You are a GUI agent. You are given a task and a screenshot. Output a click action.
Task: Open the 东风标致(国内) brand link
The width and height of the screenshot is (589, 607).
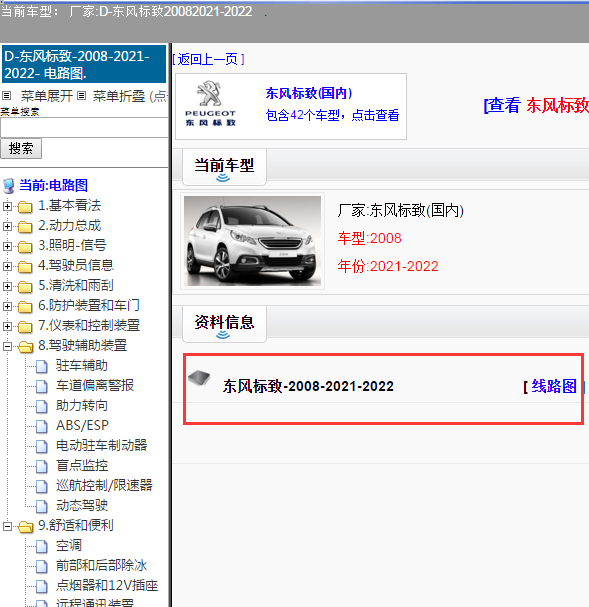coord(309,93)
